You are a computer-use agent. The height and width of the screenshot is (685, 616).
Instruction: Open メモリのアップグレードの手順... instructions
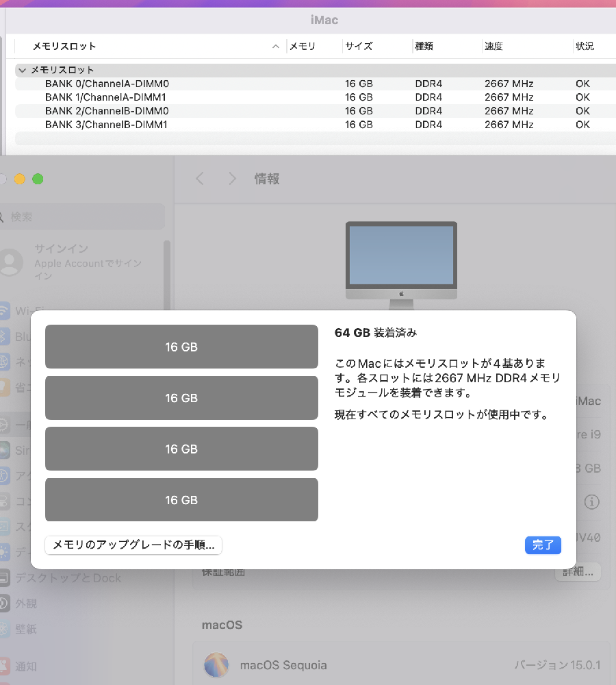133,545
